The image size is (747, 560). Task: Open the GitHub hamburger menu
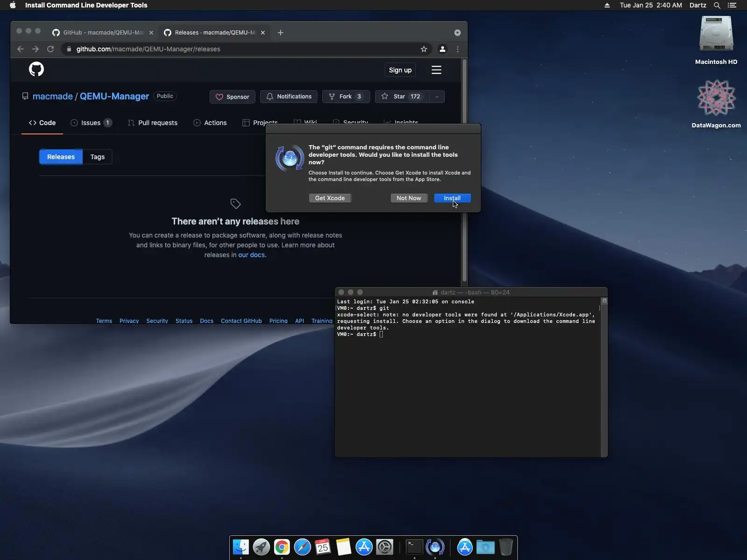(x=437, y=70)
